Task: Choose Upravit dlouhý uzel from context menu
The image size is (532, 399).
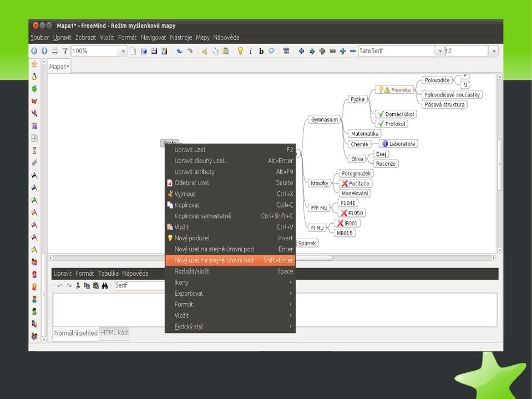Action: click(x=230, y=160)
